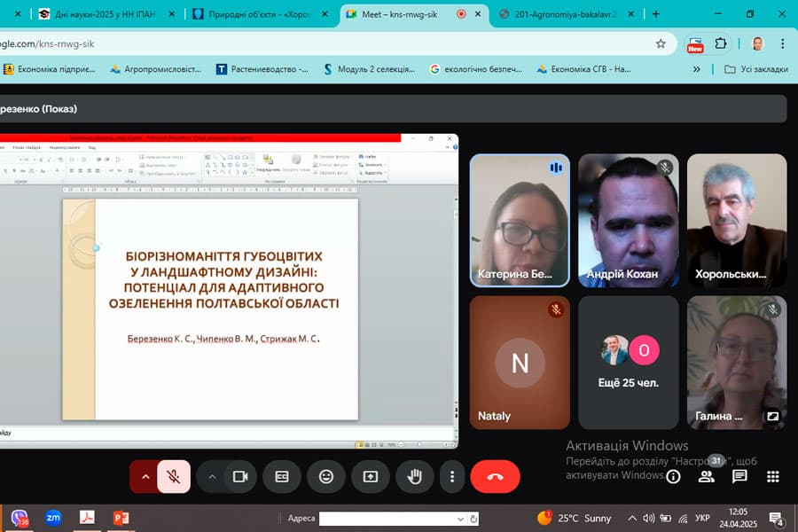This screenshot has width=798, height=532.
Task: Select Галина participant tile
Action: (x=737, y=363)
